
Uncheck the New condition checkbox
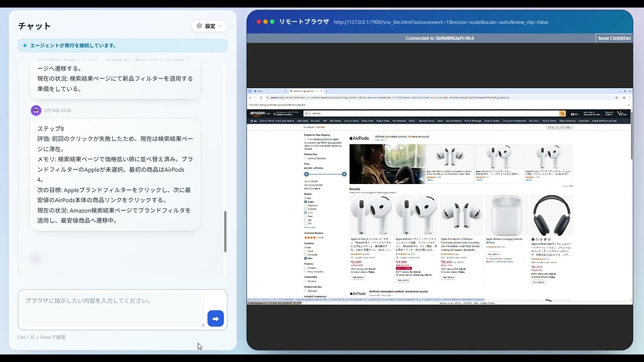[x=305, y=258]
